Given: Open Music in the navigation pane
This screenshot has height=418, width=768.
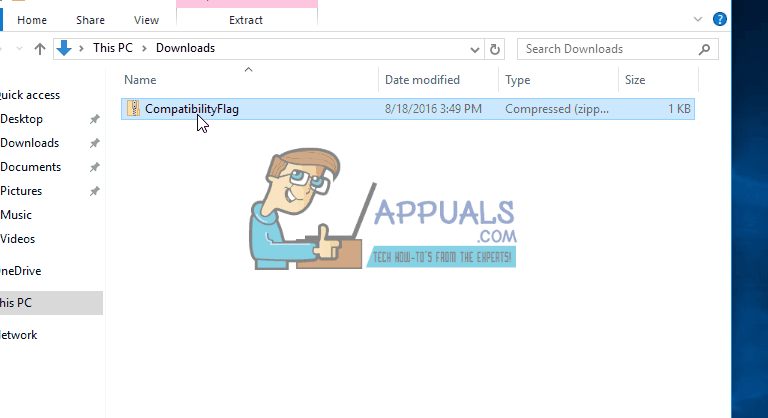Looking at the screenshot, I should point(16,215).
